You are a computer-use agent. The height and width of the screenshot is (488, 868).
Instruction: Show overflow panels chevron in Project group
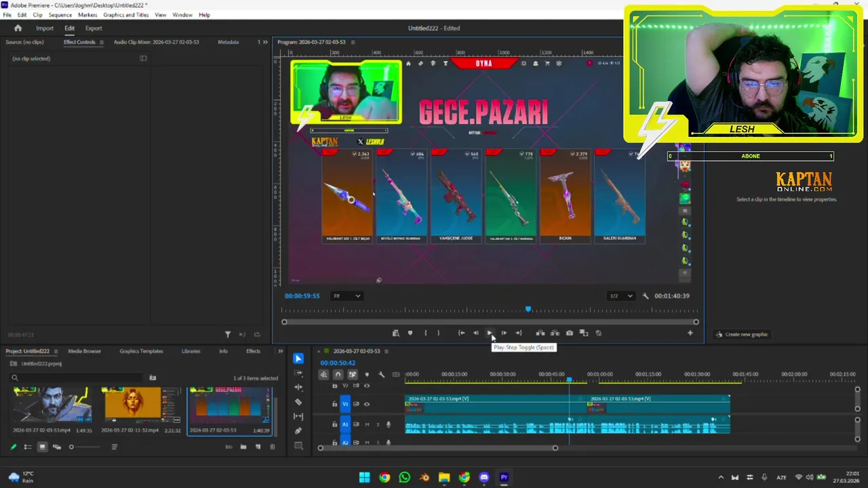click(280, 351)
